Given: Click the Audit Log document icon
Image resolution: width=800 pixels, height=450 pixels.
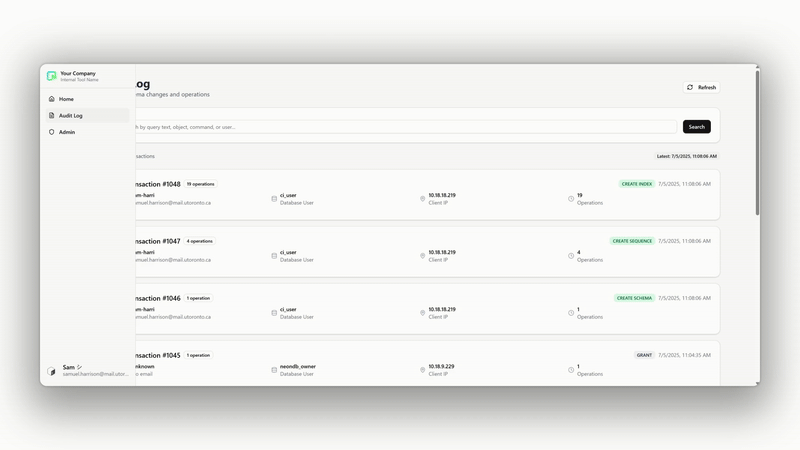Looking at the screenshot, I should pyautogui.click(x=52, y=115).
